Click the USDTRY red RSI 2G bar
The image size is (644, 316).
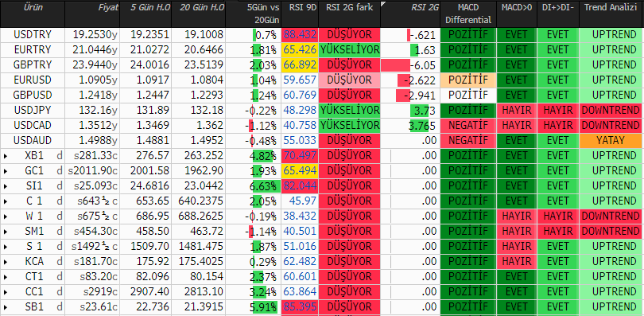click(409, 35)
